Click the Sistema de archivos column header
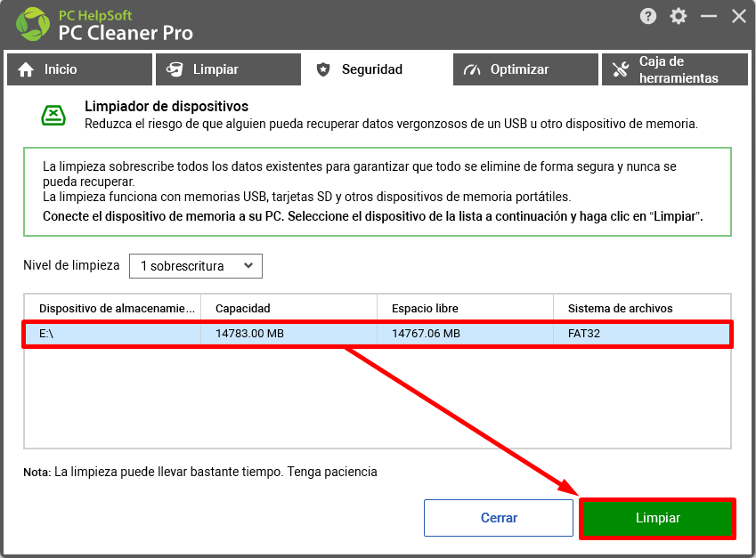The height and width of the screenshot is (558, 756). (642, 309)
